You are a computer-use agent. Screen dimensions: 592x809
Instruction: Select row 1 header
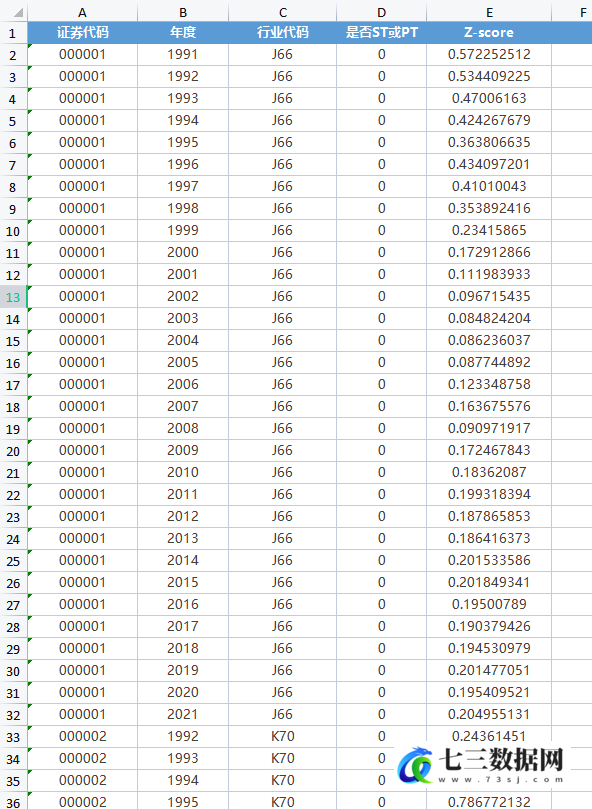click(13, 33)
